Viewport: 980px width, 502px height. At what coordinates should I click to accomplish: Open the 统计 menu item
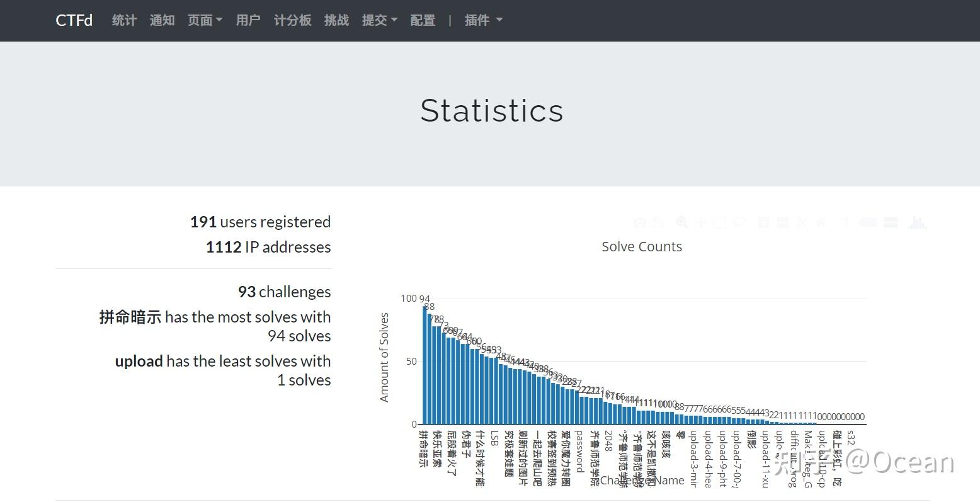coord(123,20)
